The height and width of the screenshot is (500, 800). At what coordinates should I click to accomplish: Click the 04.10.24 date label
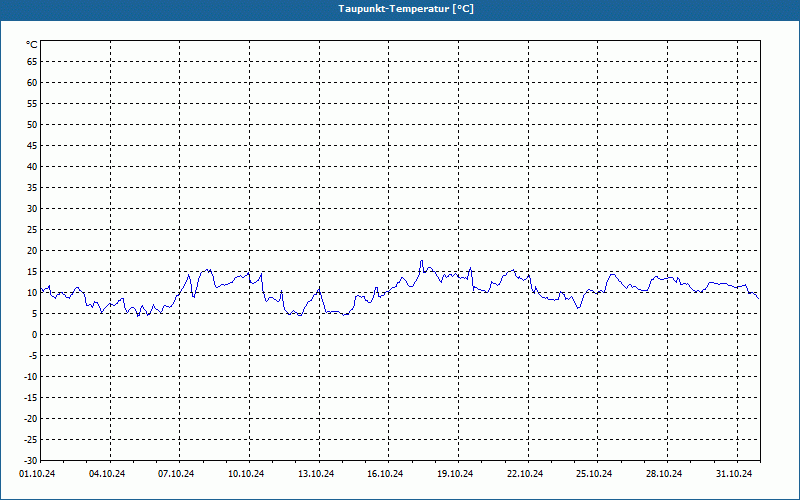pyautogui.click(x=107, y=474)
